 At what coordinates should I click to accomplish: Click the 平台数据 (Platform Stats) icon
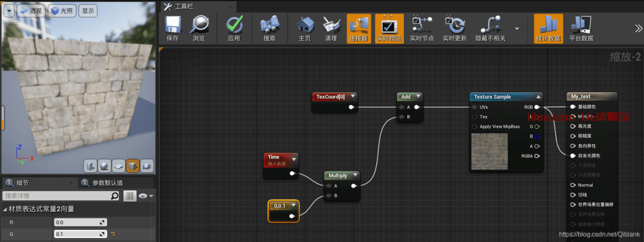coord(581,25)
